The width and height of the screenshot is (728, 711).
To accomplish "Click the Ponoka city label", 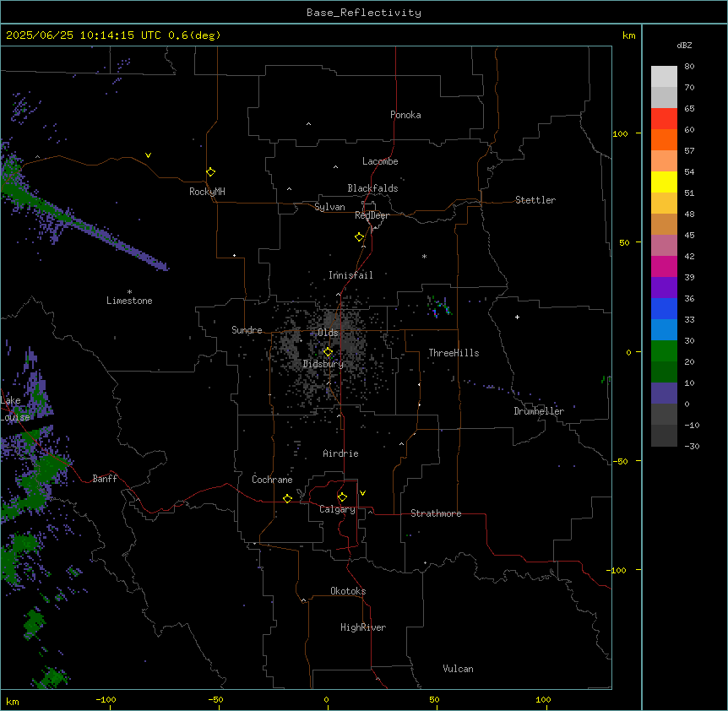I will click(405, 115).
